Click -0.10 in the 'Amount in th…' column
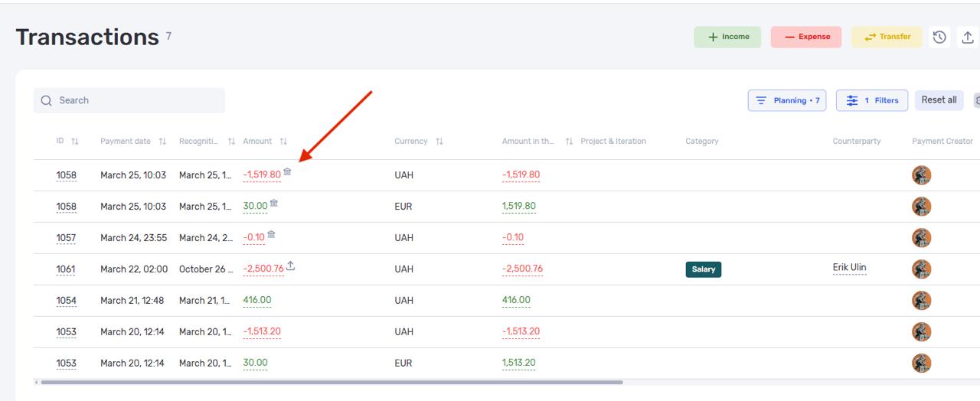Image resolution: width=980 pixels, height=401 pixels. (x=513, y=238)
